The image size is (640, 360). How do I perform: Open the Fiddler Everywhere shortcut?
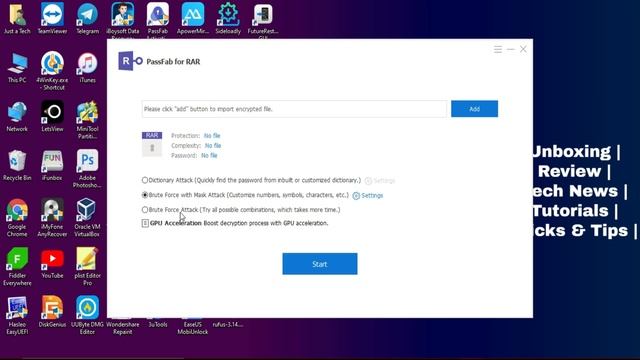[17, 267]
